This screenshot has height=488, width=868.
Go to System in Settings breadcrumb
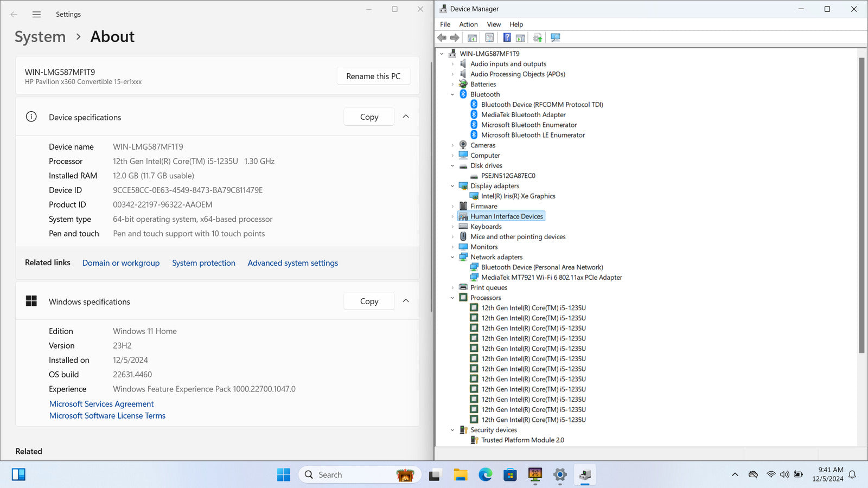(40, 37)
